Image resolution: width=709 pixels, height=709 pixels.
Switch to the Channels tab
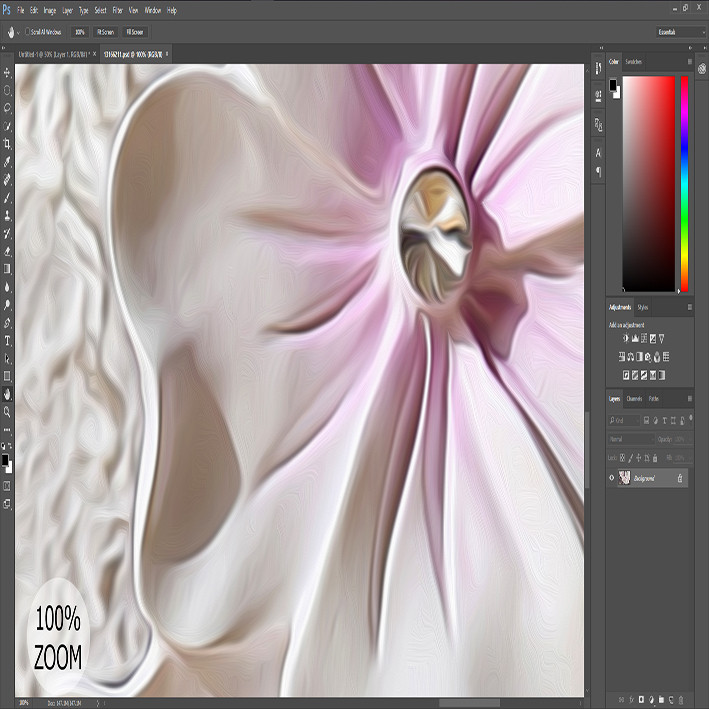pyautogui.click(x=634, y=399)
